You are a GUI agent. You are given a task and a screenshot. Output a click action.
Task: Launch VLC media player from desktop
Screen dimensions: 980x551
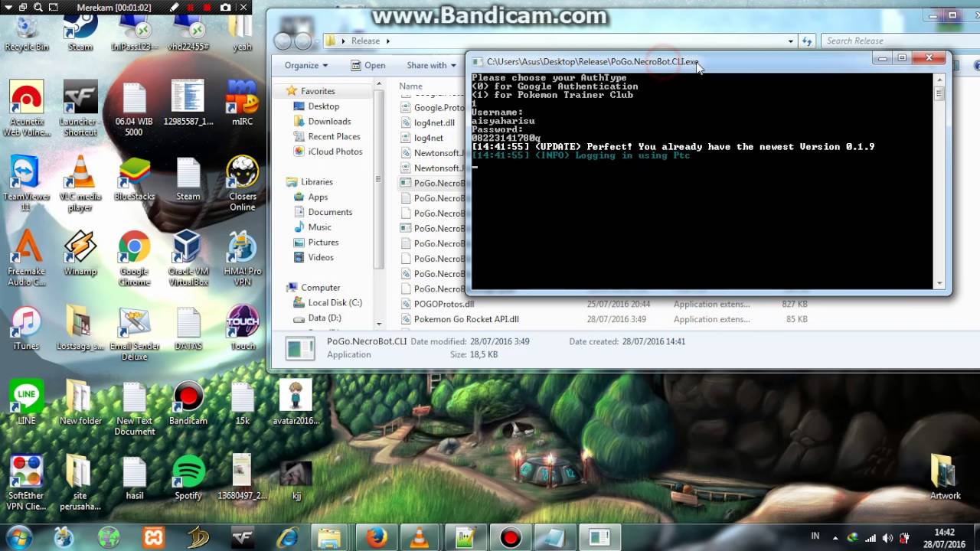(80, 184)
